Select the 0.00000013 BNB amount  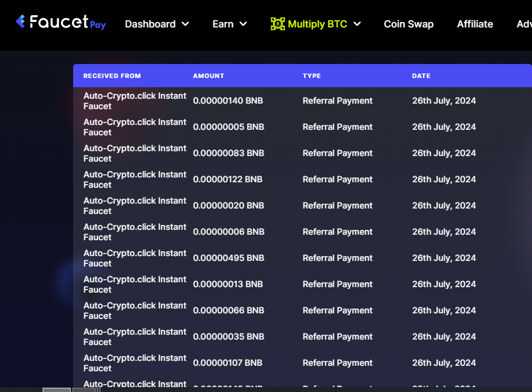pyautogui.click(x=228, y=284)
